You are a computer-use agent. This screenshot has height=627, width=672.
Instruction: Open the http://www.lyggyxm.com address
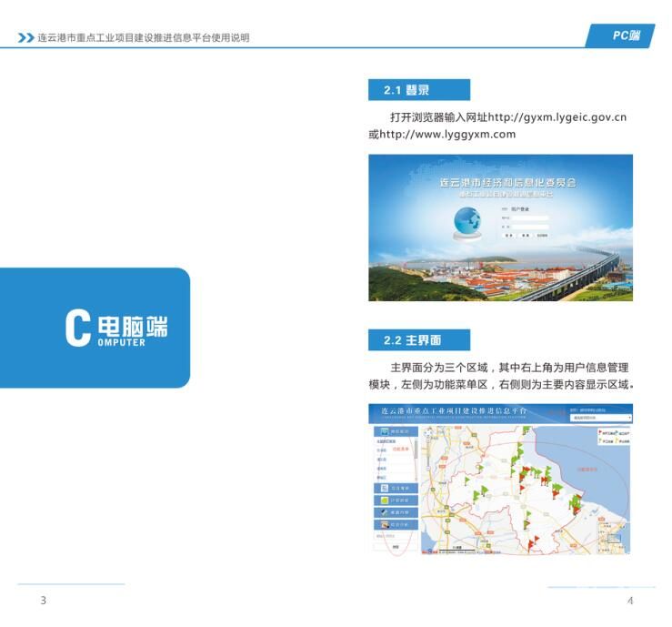(x=447, y=135)
